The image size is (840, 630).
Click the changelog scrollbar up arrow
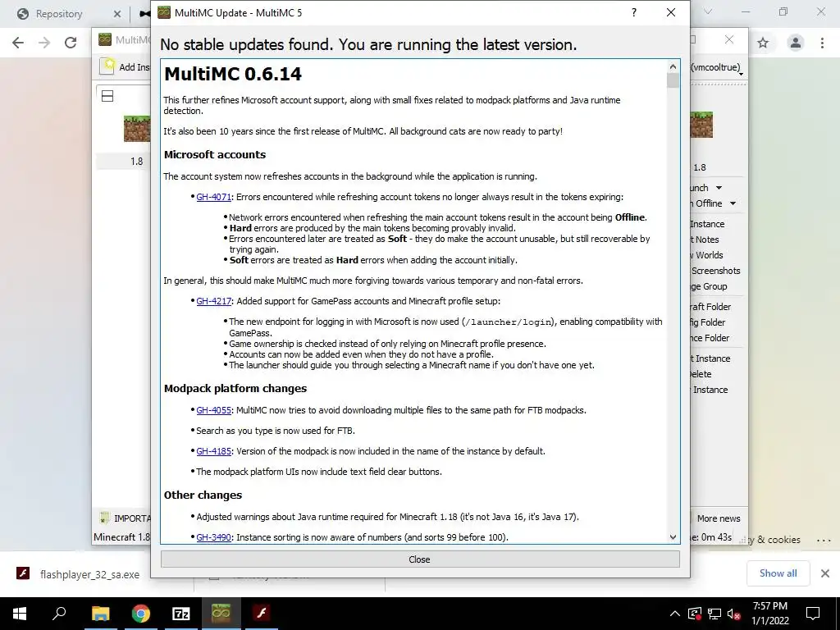tap(673, 66)
